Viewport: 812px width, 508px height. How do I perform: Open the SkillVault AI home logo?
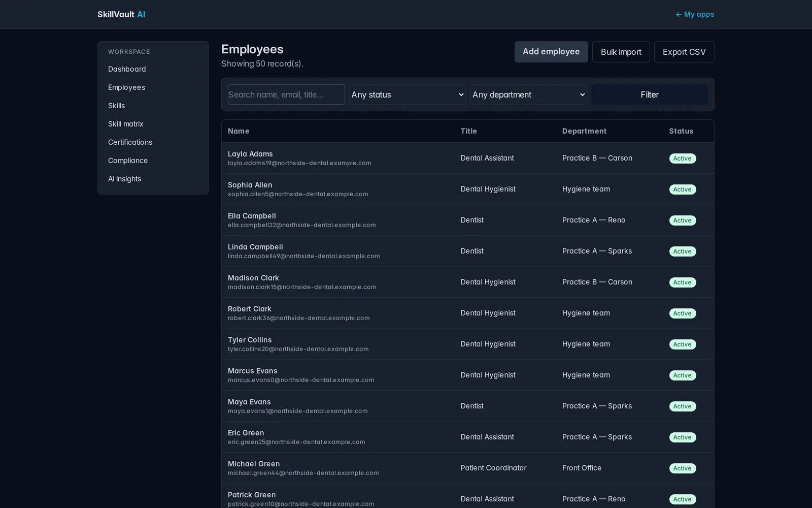[121, 14]
